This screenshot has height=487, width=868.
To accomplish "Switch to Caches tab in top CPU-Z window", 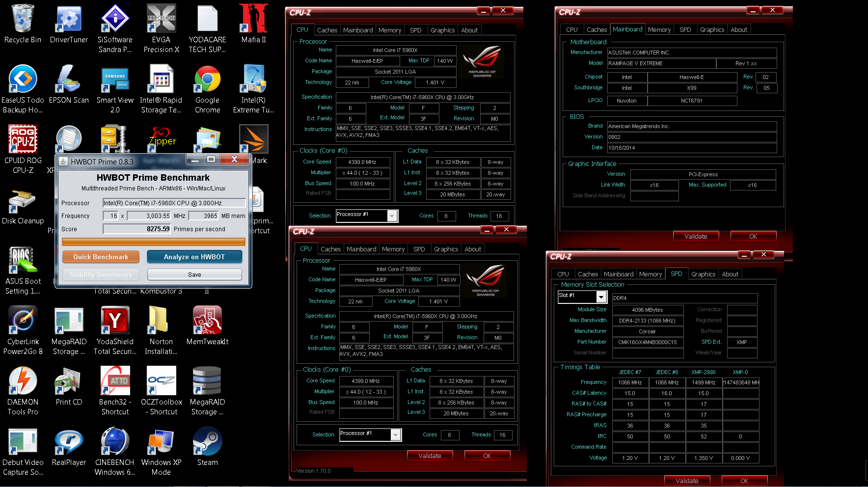I will pyautogui.click(x=327, y=30).
